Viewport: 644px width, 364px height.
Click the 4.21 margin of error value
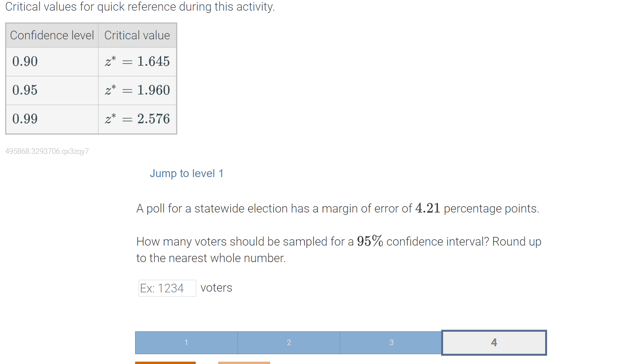pos(428,208)
